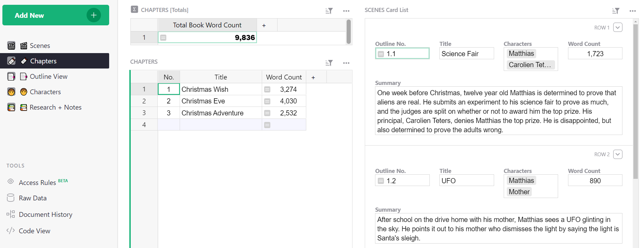Open the Characters page

pyautogui.click(x=45, y=92)
